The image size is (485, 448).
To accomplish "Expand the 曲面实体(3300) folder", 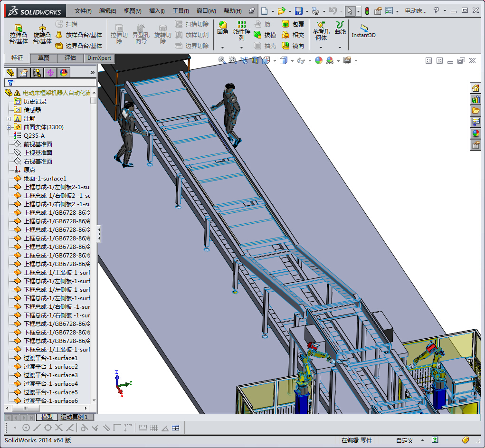I will coord(9,127).
